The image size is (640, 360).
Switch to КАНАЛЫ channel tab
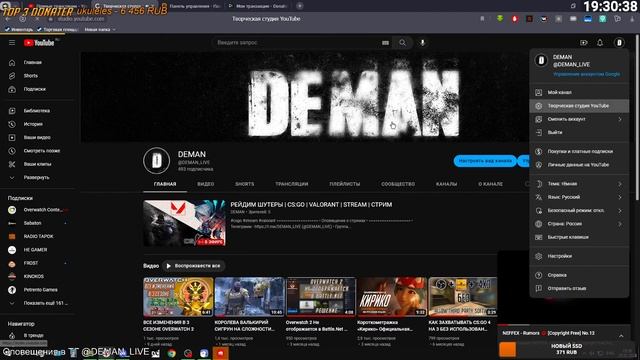tap(446, 184)
